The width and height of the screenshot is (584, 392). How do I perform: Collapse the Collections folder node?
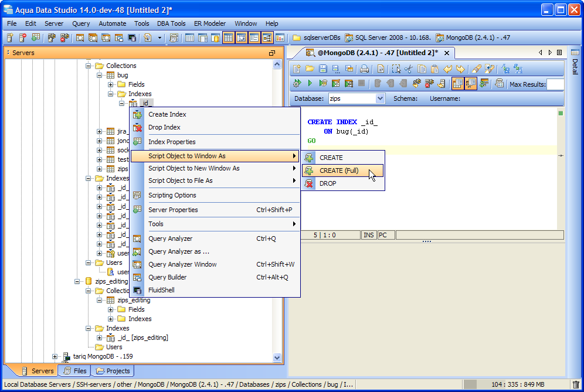(x=89, y=66)
